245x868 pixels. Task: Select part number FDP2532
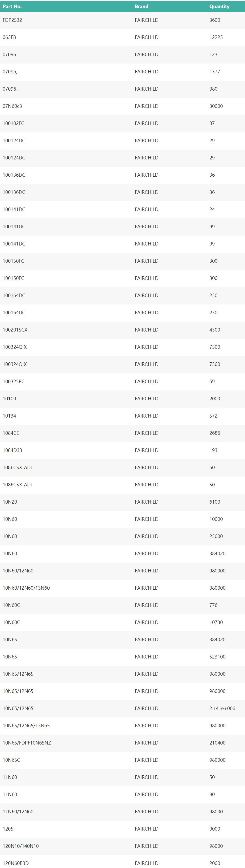(x=12, y=20)
